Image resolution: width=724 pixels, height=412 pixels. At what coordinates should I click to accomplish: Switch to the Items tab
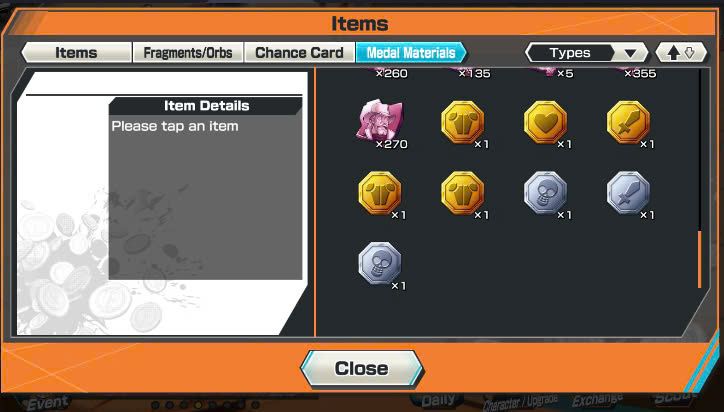(x=77, y=53)
